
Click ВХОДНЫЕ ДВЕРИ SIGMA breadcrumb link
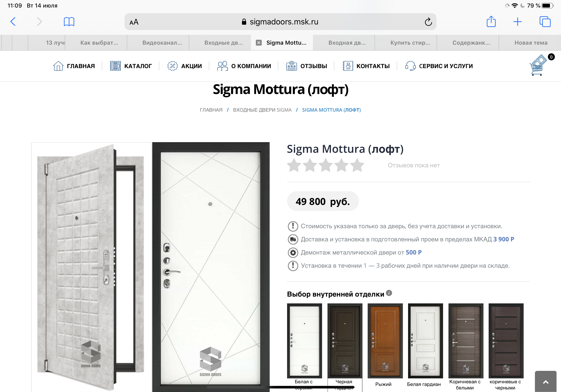[x=262, y=110]
